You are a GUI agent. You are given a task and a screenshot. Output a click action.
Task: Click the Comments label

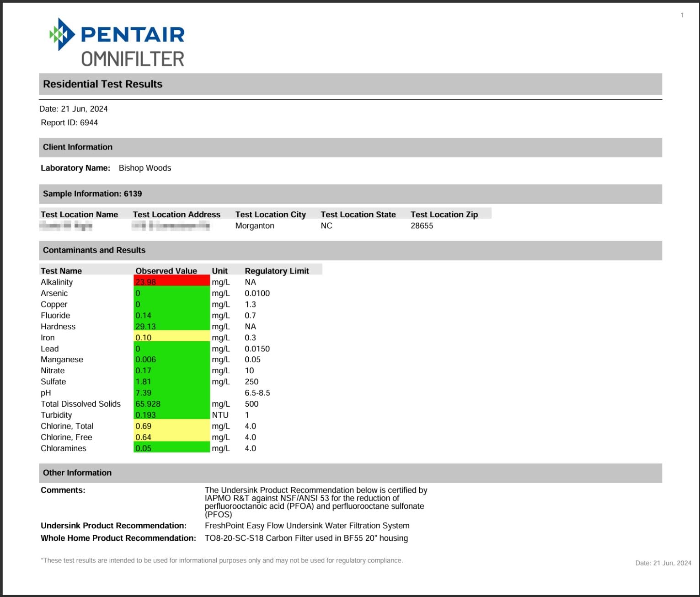click(63, 490)
